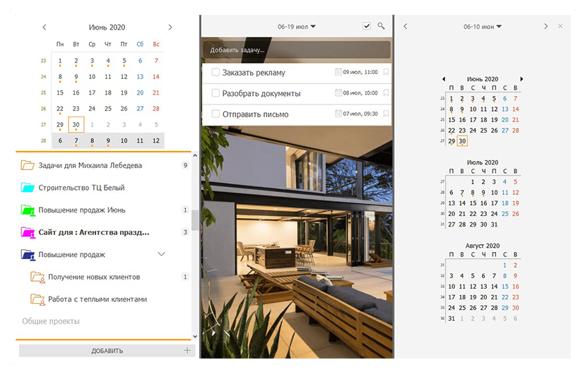Click the plus icon on ДОБАВИТЬ bar

tap(187, 350)
